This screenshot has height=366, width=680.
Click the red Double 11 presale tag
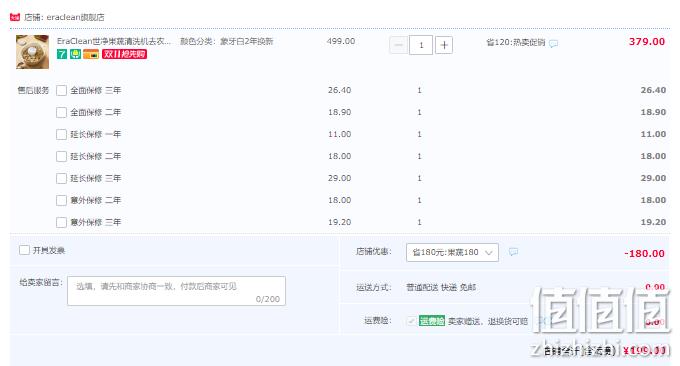pos(124,54)
